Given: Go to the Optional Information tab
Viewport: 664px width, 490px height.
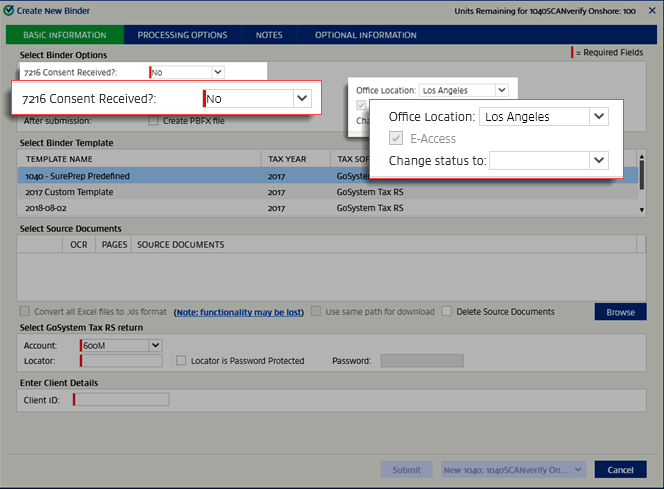Looking at the screenshot, I should (365, 35).
